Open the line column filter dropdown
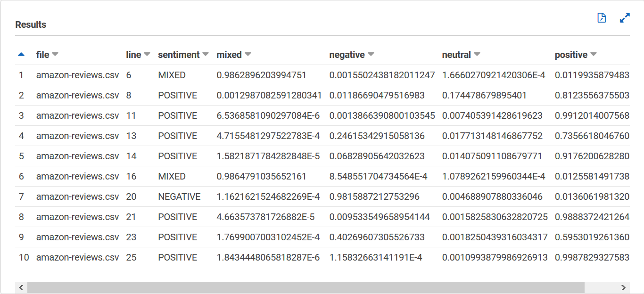Viewport: 644px width, 294px height. pyautogui.click(x=147, y=54)
